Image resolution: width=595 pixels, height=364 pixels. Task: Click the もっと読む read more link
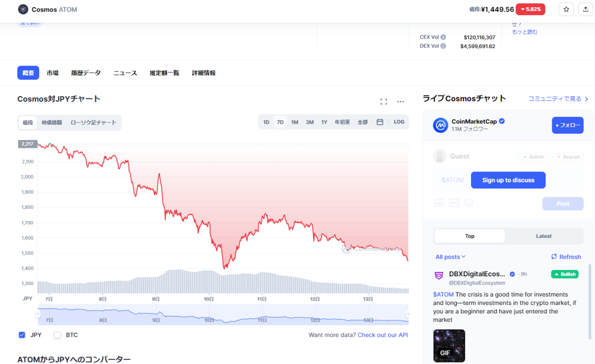525,32
